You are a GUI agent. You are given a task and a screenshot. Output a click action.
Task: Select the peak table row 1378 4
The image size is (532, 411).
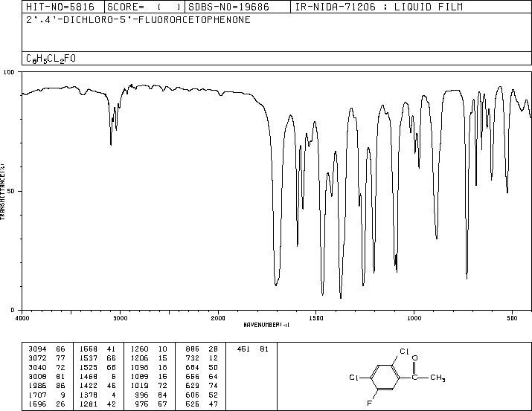97,395
